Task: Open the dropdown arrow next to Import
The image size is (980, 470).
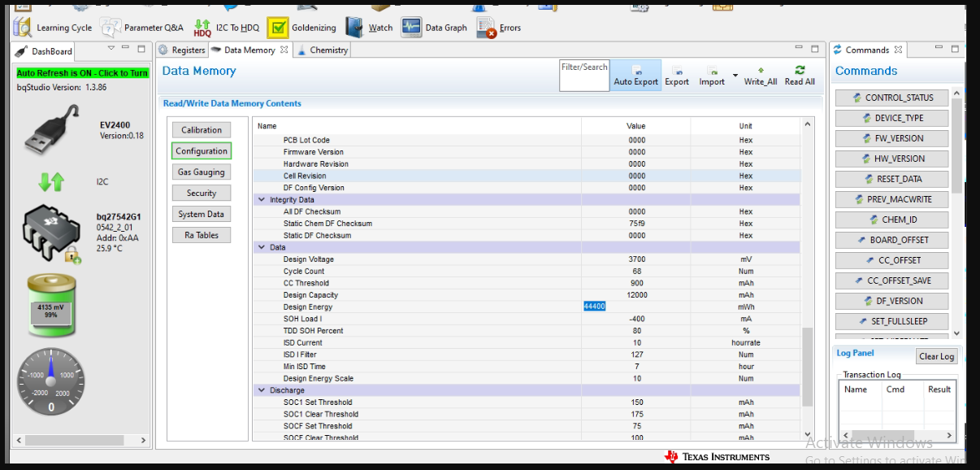Action: coord(735,76)
